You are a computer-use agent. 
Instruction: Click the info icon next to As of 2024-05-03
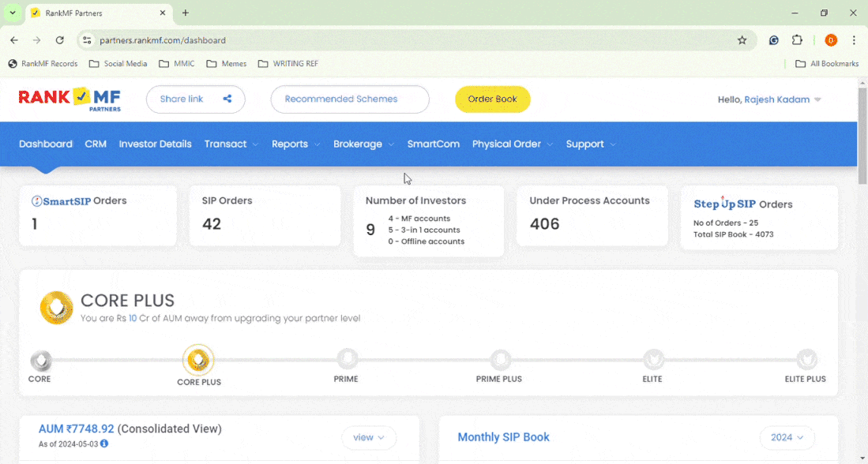pos(104,443)
